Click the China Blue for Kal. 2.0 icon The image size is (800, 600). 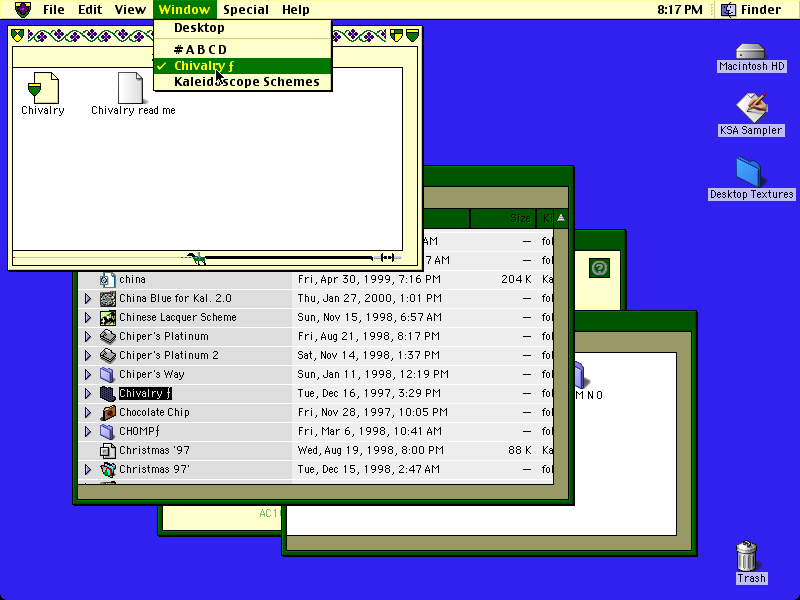coord(108,298)
